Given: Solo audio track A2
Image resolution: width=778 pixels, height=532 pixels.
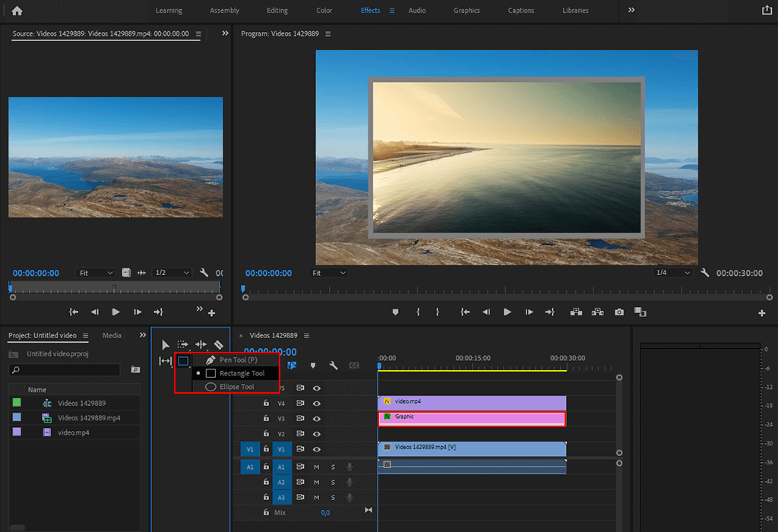Looking at the screenshot, I should point(333,483).
